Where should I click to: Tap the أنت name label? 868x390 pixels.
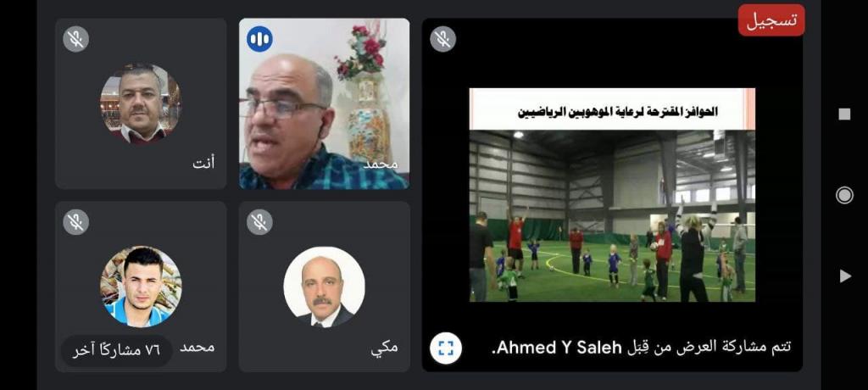203,164
